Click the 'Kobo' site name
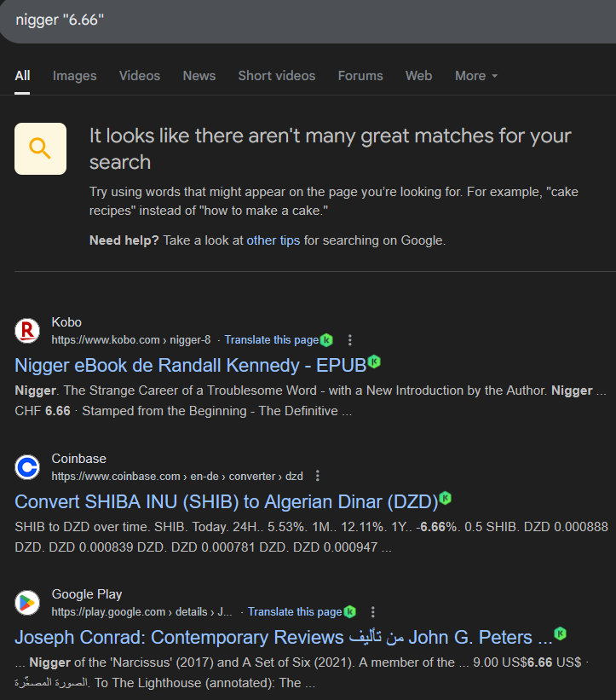 [x=66, y=322]
